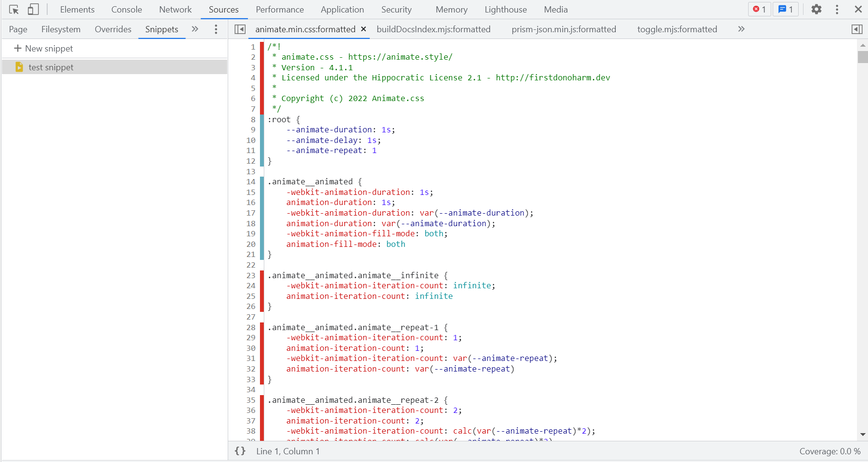
Task: Click the --animate-delay property on line 10
Action: [x=322, y=140]
